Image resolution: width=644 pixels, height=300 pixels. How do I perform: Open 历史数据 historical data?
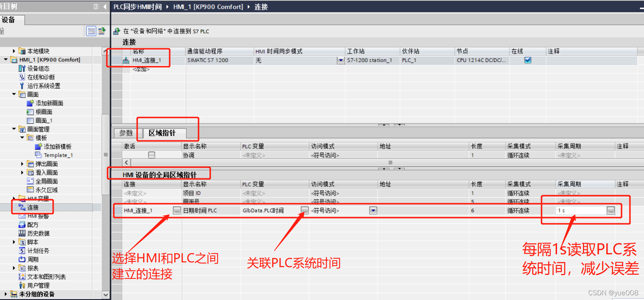[x=38, y=233]
